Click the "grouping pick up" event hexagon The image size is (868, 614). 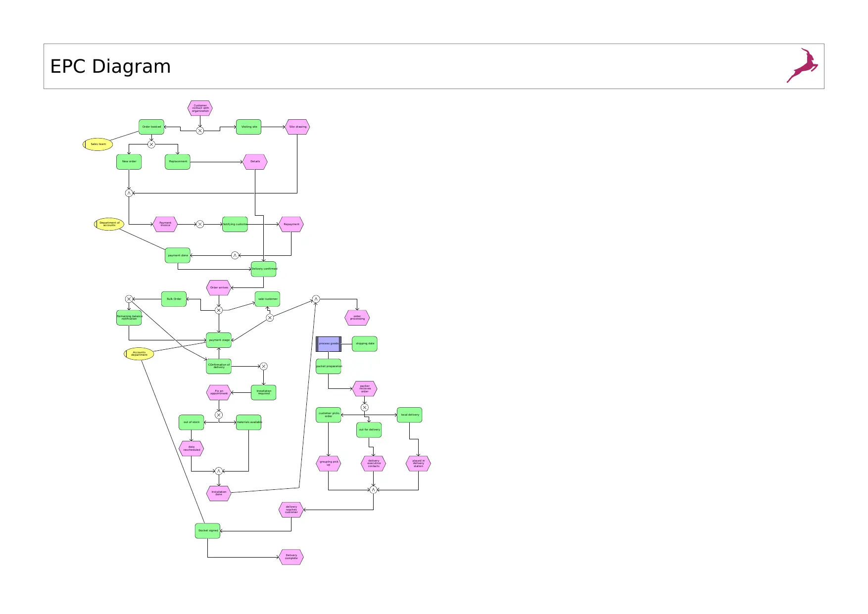pyautogui.click(x=329, y=464)
